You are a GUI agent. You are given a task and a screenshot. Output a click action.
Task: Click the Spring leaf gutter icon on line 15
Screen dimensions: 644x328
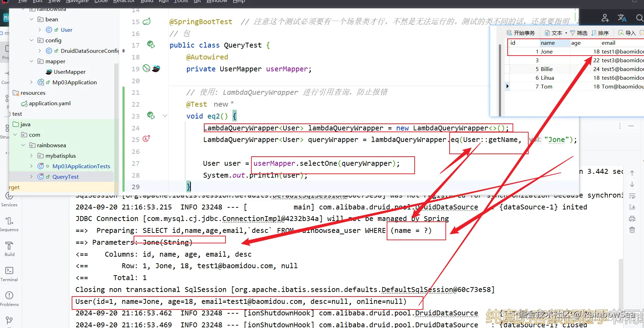[x=147, y=21]
